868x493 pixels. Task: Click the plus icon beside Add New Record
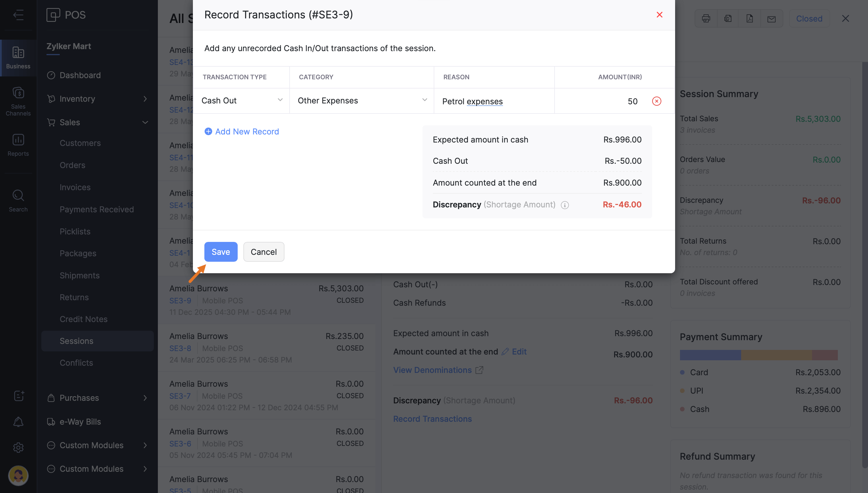coord(208,131)
